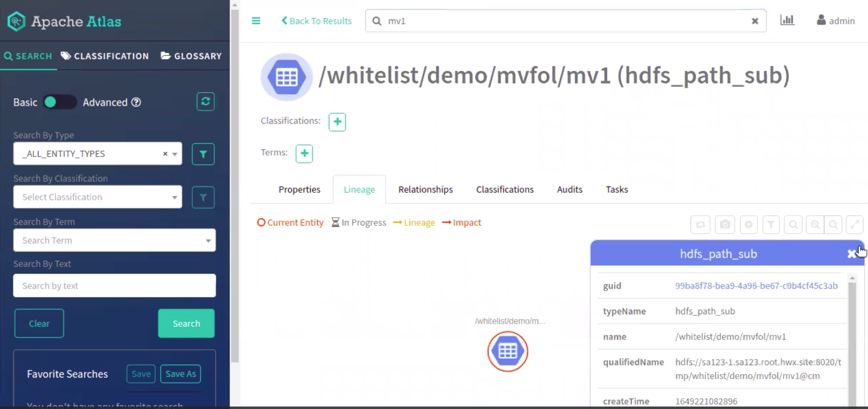
Task: Click the refresh search icon in sidebar
Action: 205,102
